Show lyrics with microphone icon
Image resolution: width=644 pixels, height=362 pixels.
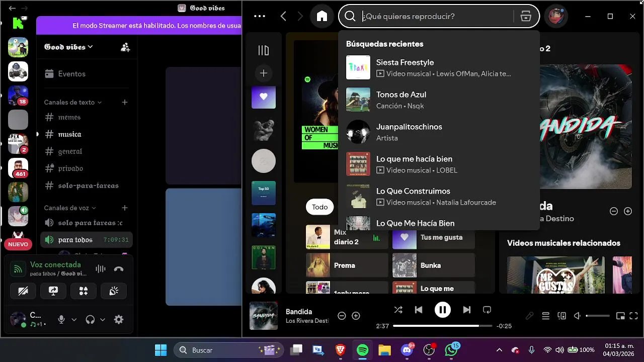(x=529, y=316)
